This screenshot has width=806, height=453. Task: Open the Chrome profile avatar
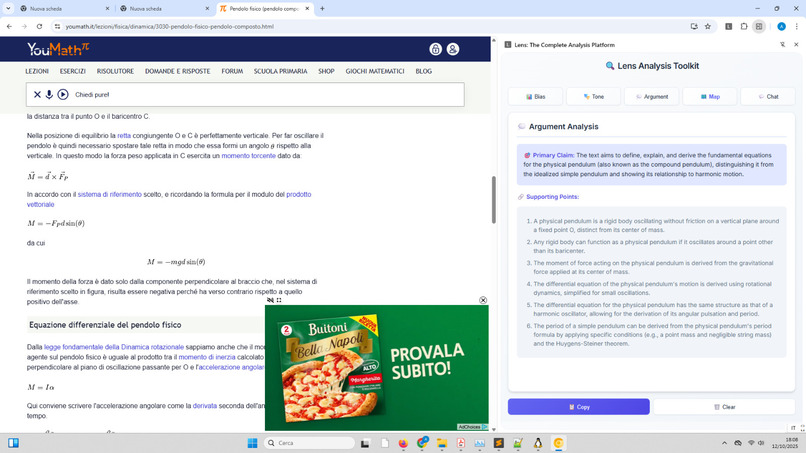[x=781, y=26]
